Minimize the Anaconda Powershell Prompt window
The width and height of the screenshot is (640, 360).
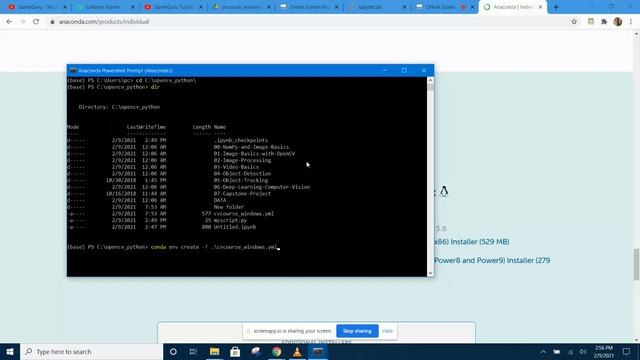[384, 70]
